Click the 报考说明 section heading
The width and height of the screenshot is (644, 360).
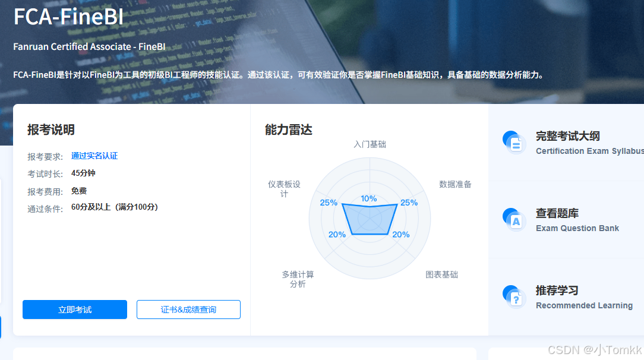tap(51, 130)
